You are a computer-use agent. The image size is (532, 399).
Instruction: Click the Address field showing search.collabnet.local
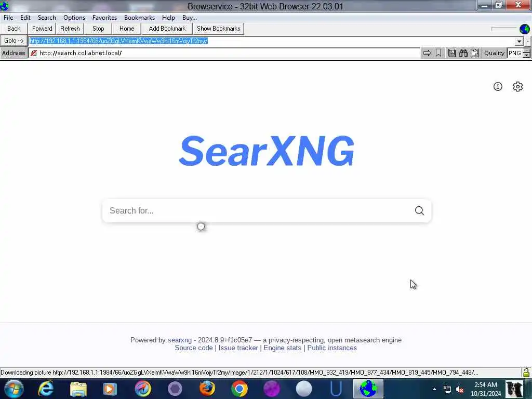[x=224, y=53]
